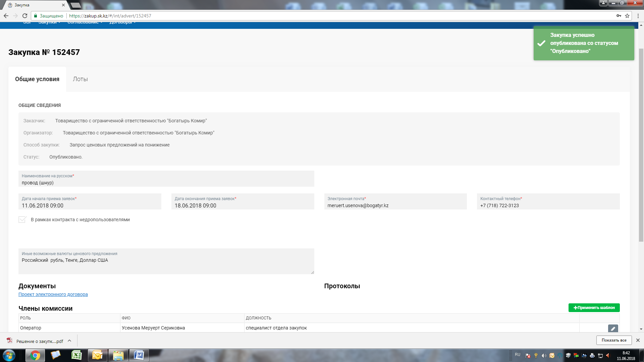Open the Windows Start menu
Image resolution: width=644 pixels, height=362 pixels.
(9, 355)
